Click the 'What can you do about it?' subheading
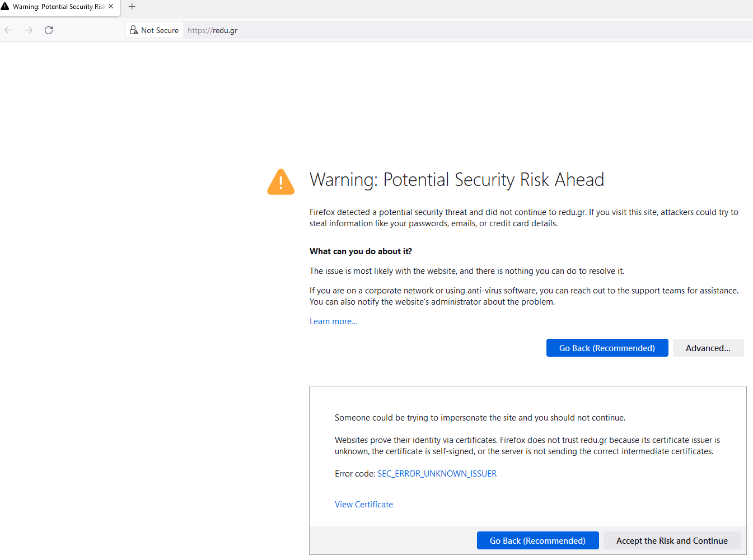This screenshot has width=753, height=560. [x=361, y=251]
